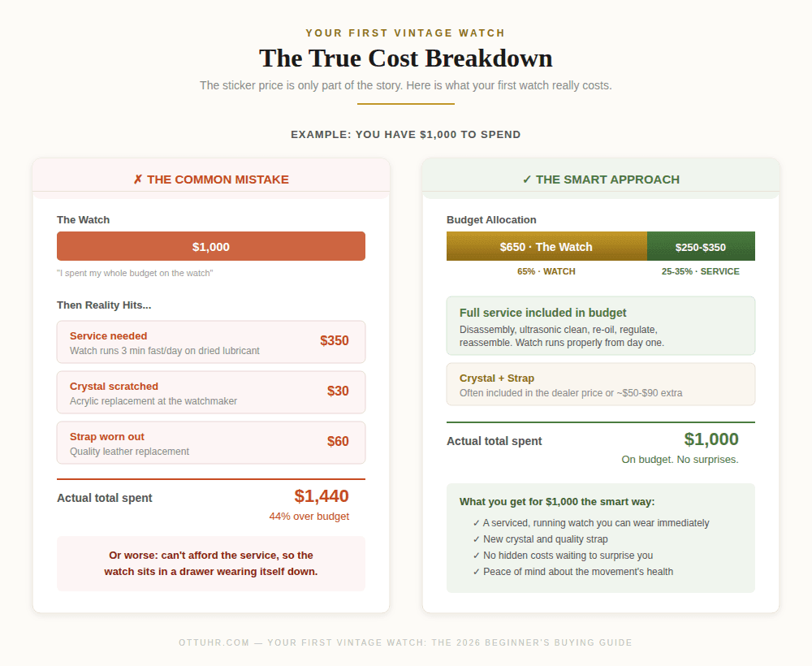Click 'The True Cost Breakdown' title

(406, 58)
